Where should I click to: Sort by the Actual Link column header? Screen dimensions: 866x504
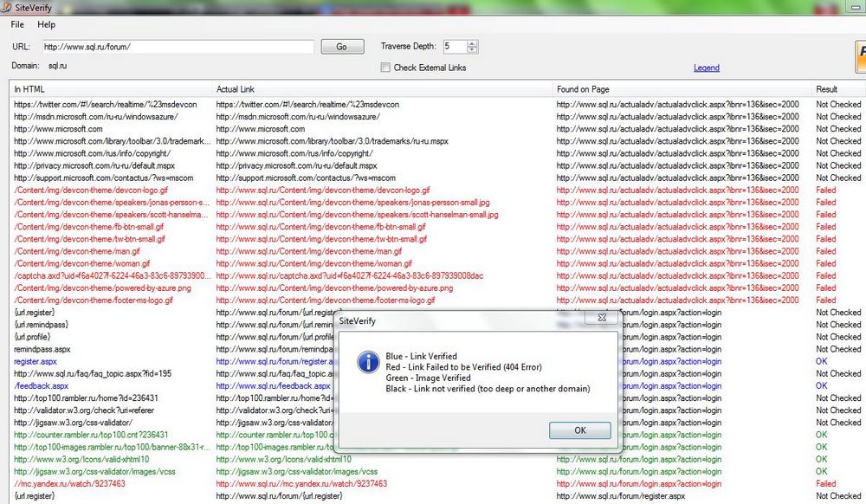[x=381, y=89]
